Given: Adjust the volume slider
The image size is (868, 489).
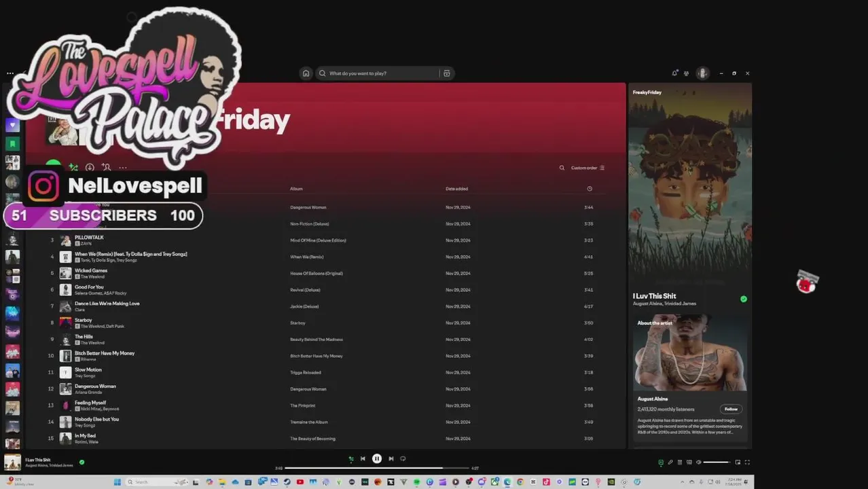Looking at the screenshot, I should click(x=717, y=463).
